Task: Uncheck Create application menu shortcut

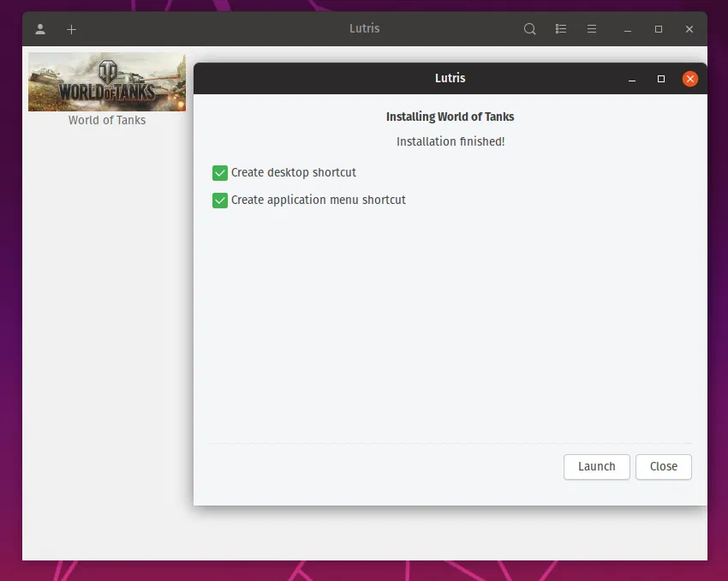Action: [x=220, y=201]
